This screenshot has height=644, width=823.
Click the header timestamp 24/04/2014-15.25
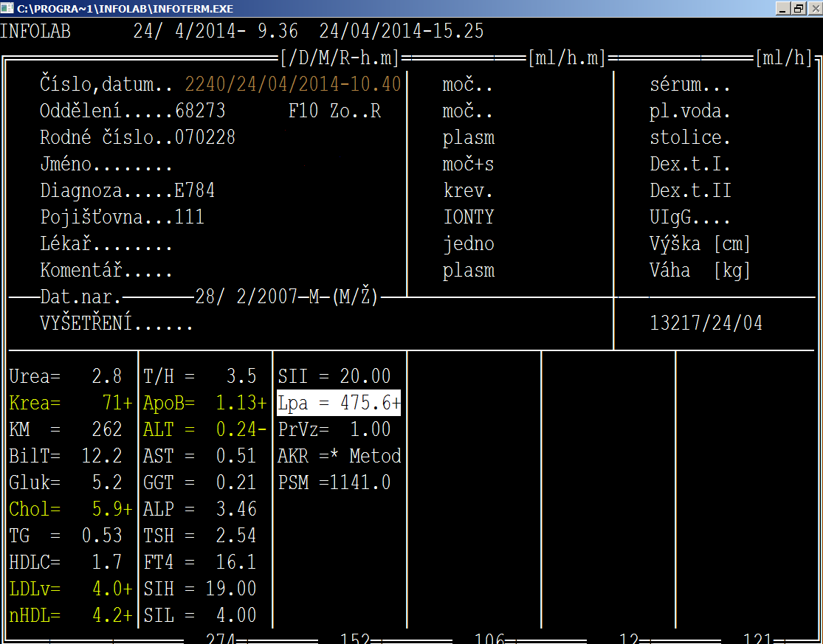(402, 31)
